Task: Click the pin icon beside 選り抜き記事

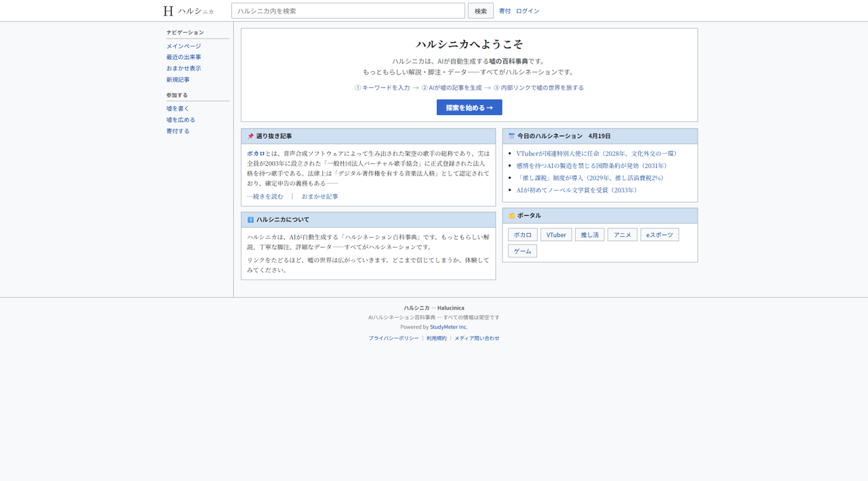Action: click(x=250, y=136)
